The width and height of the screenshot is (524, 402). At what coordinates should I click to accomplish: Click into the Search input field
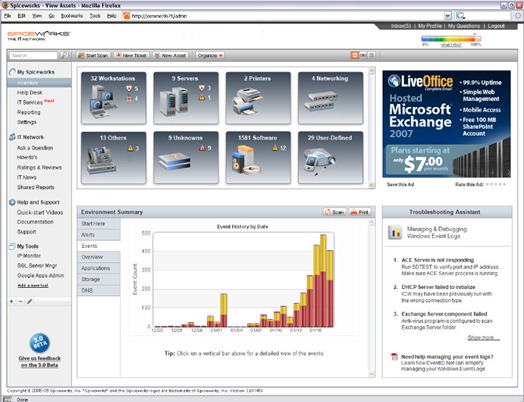coord(33,55)
